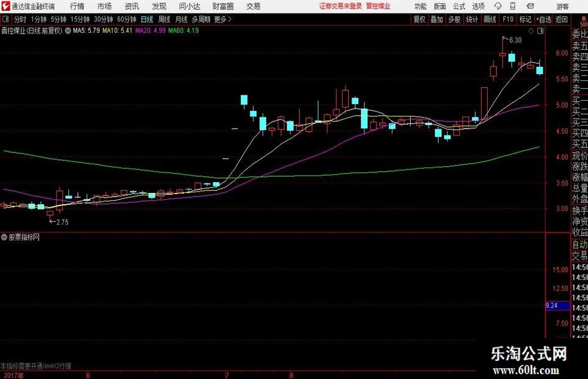Open the 多周期 multi-period view
The height and width of the screenshot is (379, 588).
point(201,19)
